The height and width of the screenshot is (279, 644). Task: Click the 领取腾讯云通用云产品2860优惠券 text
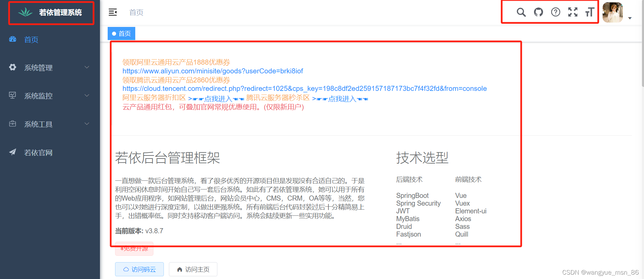pyautogui.click(x=176, y=80)
